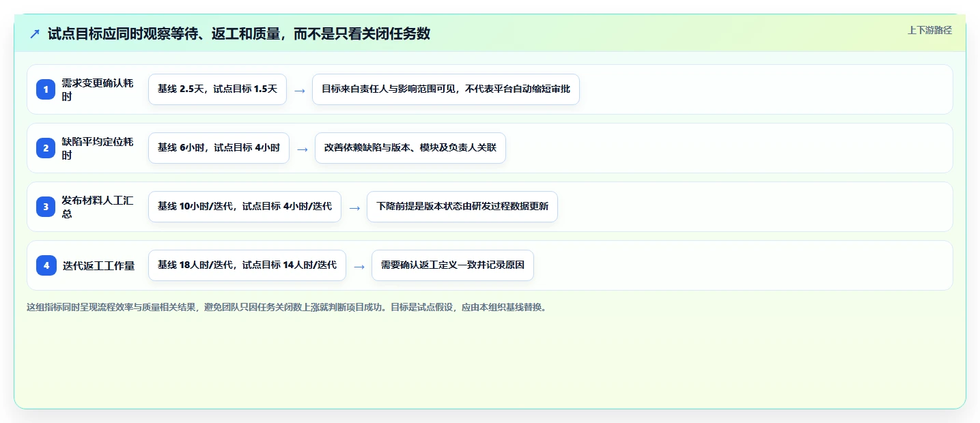Click number badge 4 for 迭代返工工作量
980x423 pixels.
click(46, 265)
